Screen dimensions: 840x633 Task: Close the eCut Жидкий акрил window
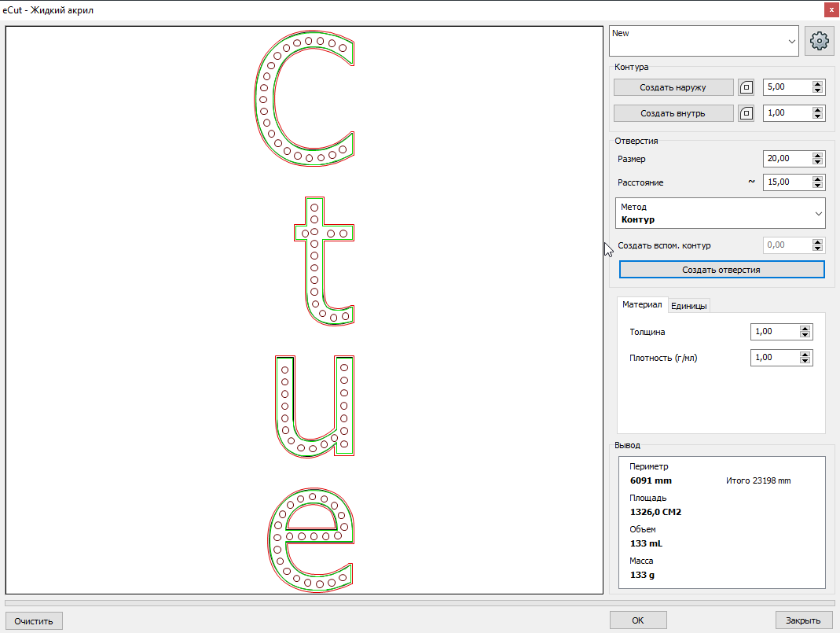click(x=831, y=9)
